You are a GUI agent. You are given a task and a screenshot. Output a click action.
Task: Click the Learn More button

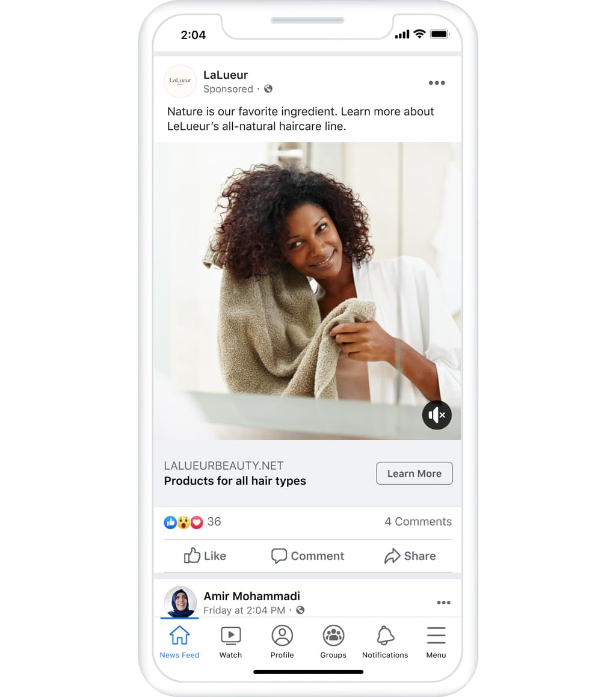(414, 473)
